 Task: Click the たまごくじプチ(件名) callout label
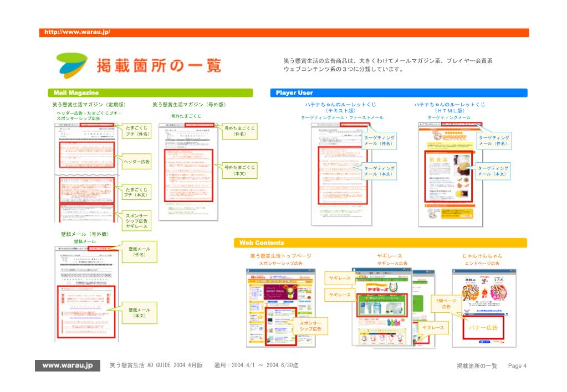[137, 131]
